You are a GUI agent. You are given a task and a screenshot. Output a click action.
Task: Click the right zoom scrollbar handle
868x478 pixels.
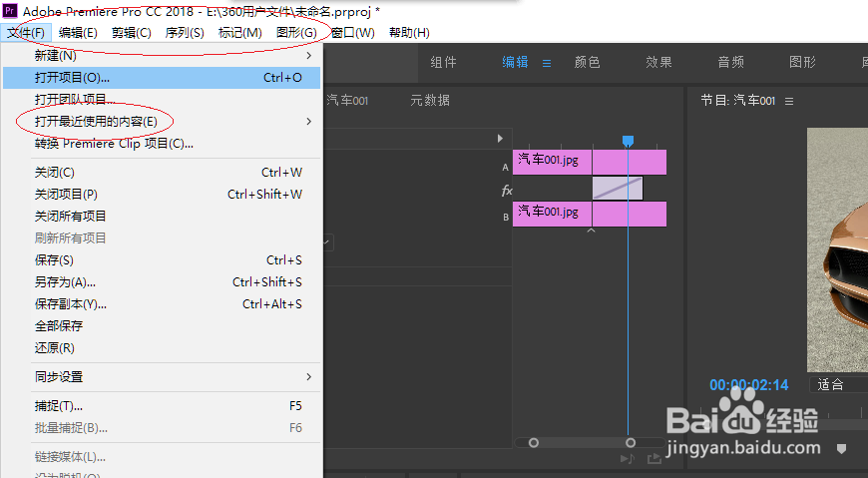631,442
